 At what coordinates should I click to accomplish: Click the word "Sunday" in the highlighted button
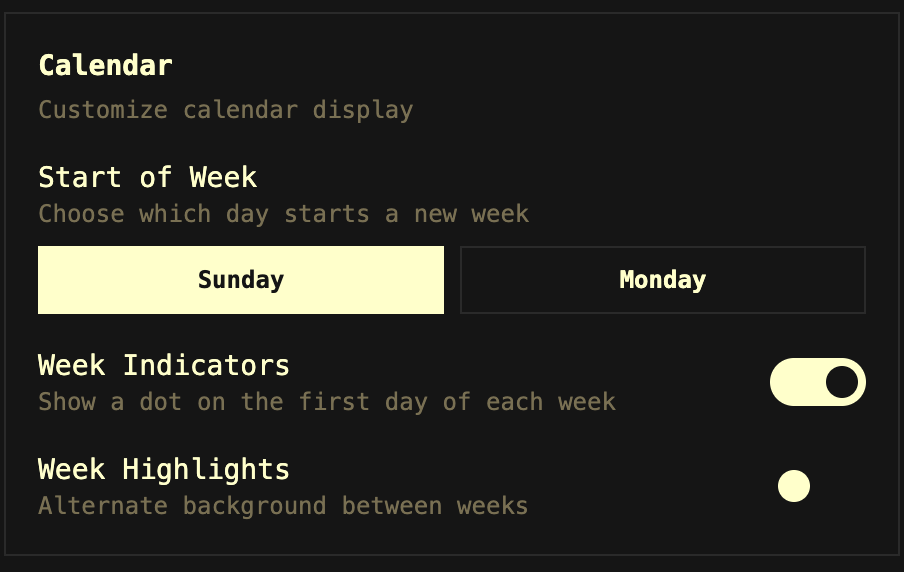tap(240, 280)
